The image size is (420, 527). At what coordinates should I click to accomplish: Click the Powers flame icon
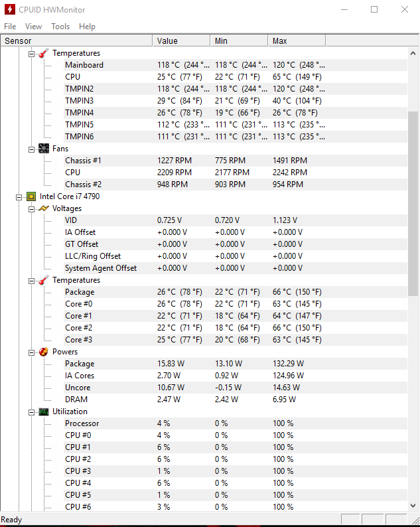[x=44, y=352]
